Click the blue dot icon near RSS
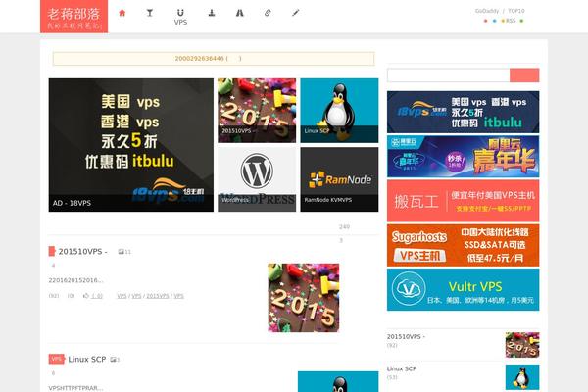Screen dimensions: 588x392 [x=494, y=21]
